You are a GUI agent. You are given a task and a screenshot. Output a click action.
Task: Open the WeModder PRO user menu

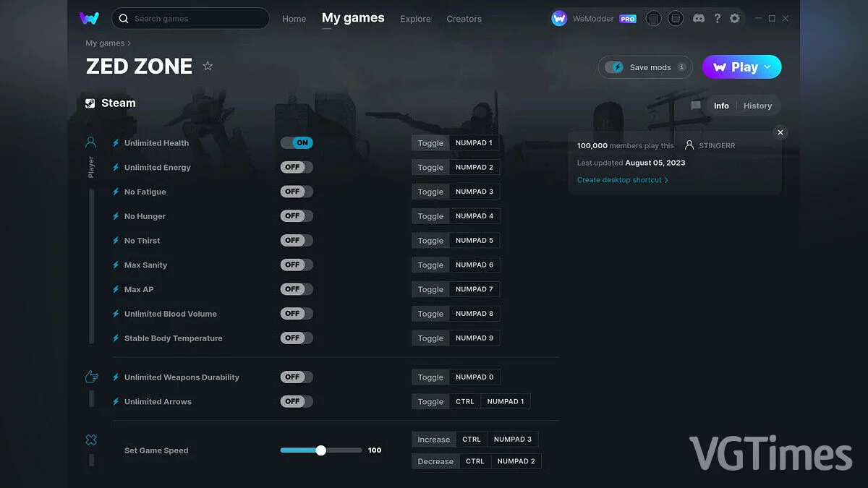pos(593,19)
